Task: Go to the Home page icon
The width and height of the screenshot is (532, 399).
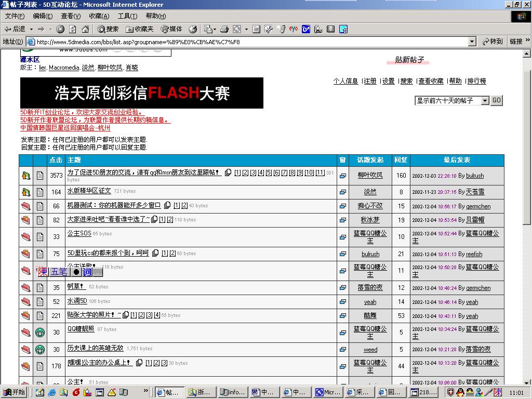Action: (x=85, y=29)
